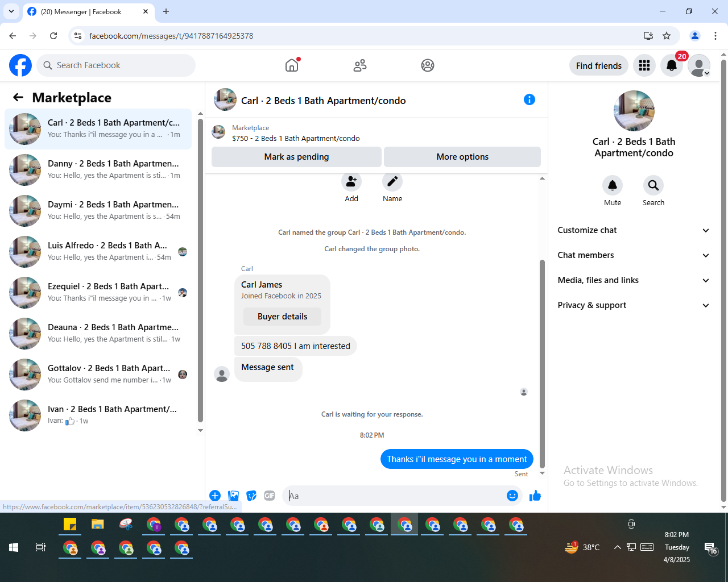Reload the page in Chrome

click(x=53, y=36)
